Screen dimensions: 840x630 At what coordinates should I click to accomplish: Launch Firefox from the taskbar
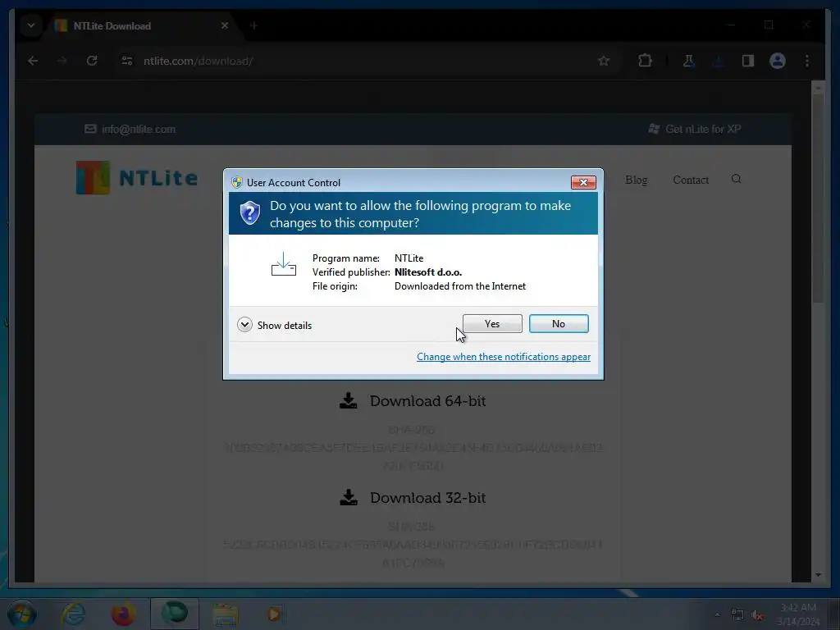(x=123, y=614)
